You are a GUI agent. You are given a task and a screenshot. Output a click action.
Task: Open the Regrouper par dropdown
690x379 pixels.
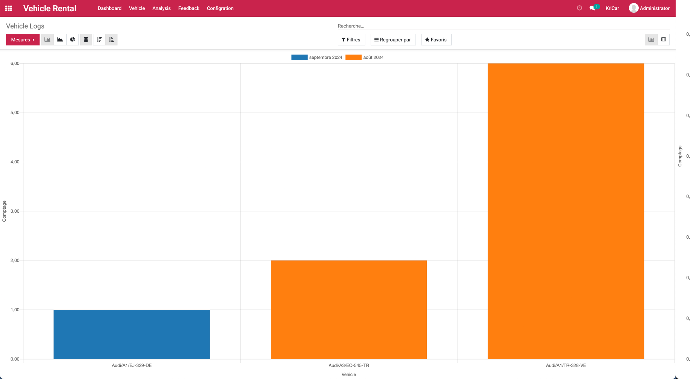(392, 40)
